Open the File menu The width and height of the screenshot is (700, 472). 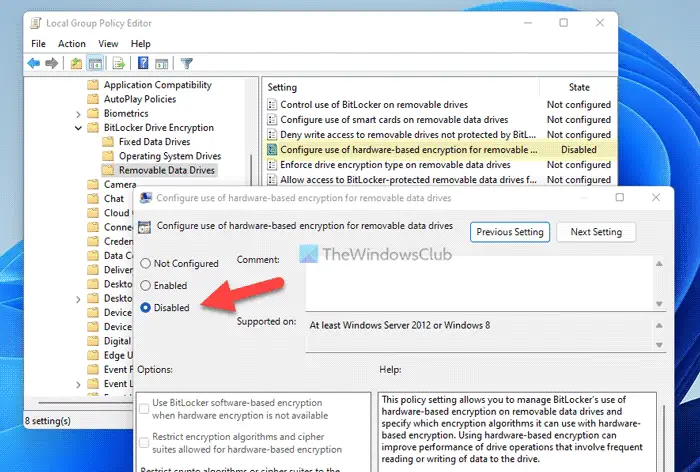pyautogui.click(x=38, y=44)
